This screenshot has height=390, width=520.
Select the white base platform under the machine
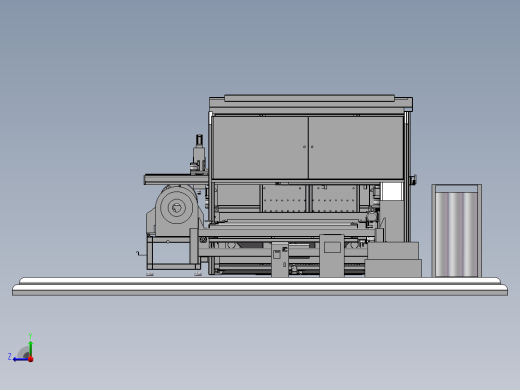click(260, 286)
